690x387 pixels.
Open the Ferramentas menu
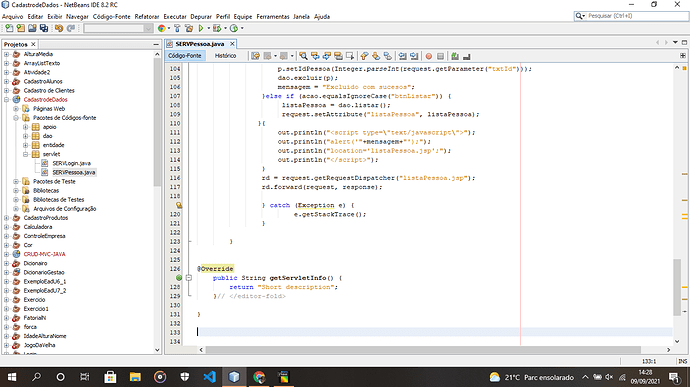coord(273,17)
